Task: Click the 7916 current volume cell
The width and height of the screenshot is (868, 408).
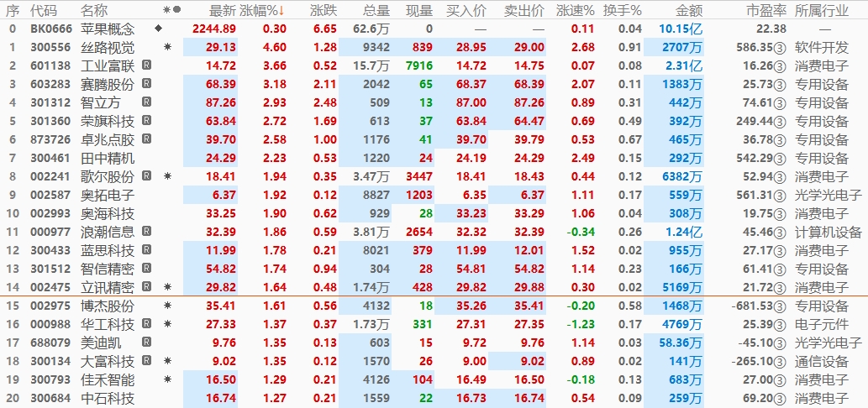Action: [419, 65]
